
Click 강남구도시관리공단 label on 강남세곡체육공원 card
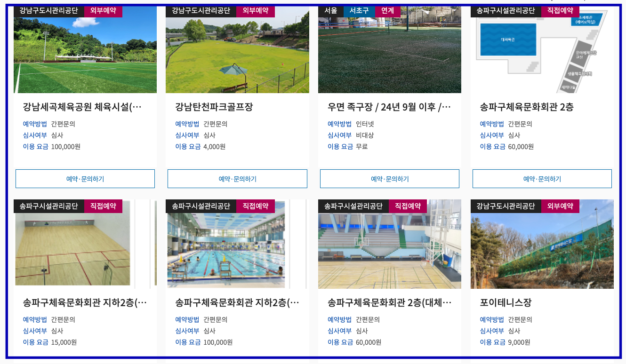(49, 10)
